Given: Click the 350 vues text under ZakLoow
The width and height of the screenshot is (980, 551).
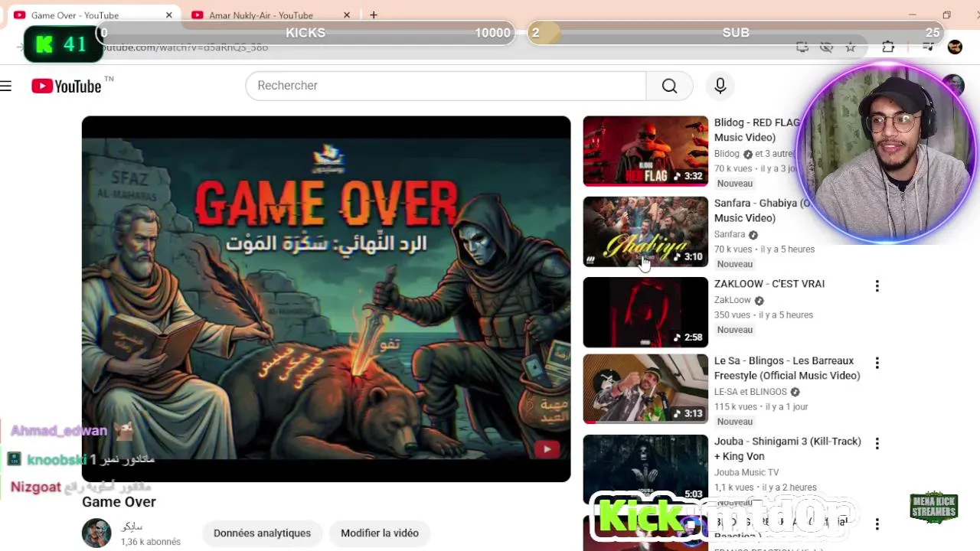Looking at the screenshot, I should pos(732,315).
